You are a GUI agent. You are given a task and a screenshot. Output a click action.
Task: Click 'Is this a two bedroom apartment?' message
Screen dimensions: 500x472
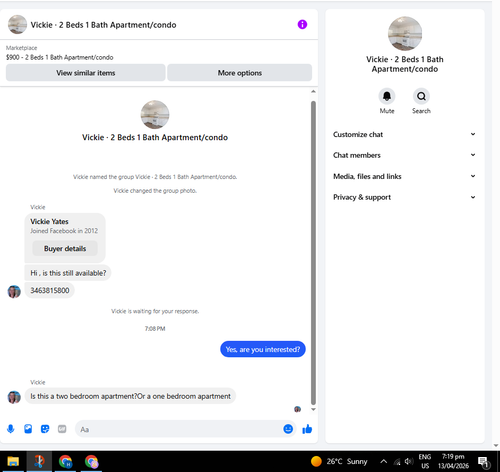point(130,396)
